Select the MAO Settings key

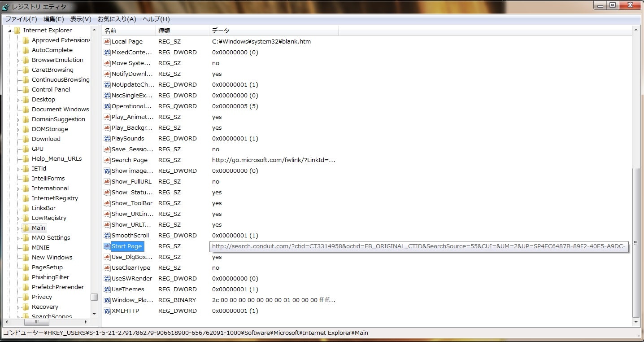(x=51, y=237)
